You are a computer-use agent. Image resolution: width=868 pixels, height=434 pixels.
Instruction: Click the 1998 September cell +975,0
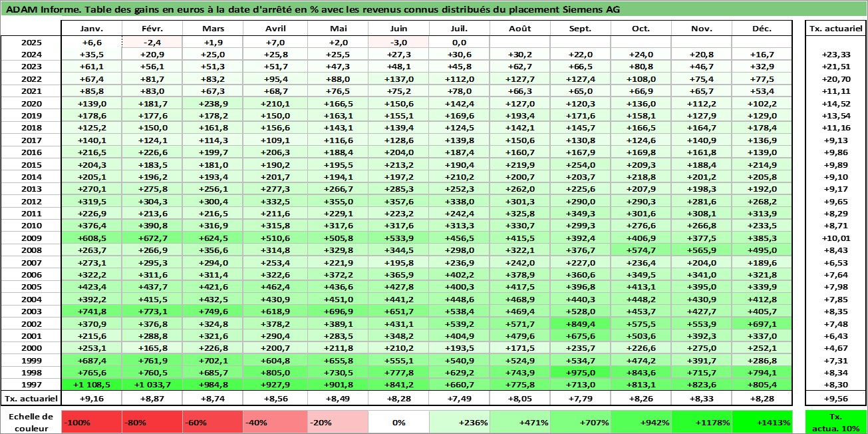coord(581,373)
